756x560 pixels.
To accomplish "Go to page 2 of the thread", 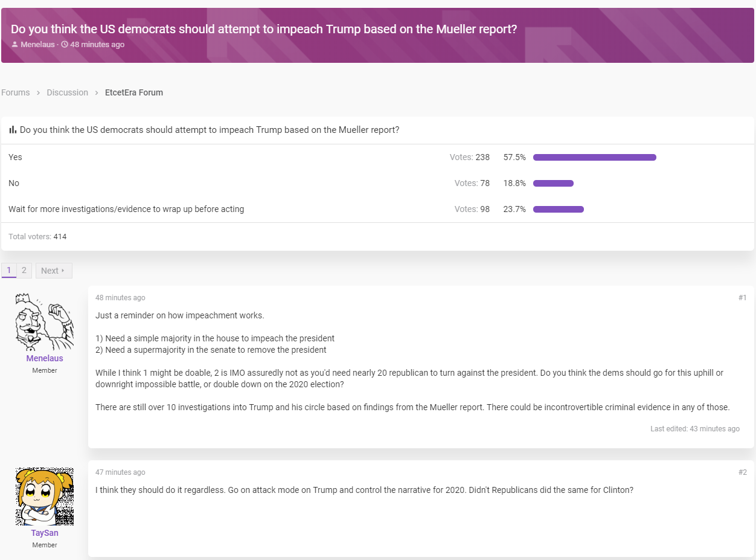I will [24, 271].
